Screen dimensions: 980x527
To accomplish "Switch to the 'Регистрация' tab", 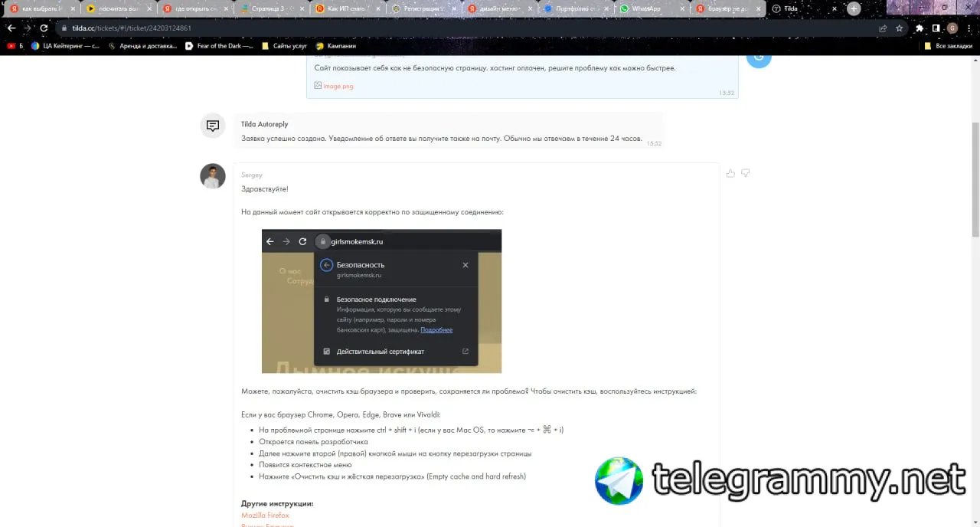I will pyautogui.click(x=423, y=9).
